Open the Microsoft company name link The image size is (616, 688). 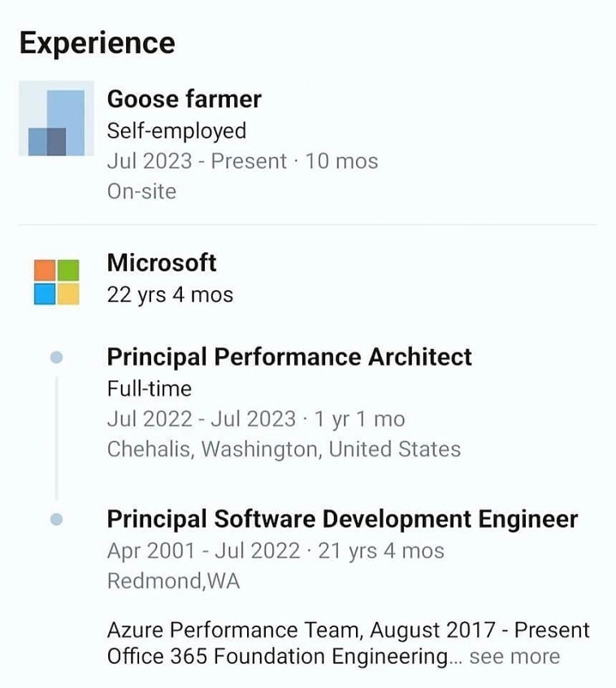coord(162,263)
